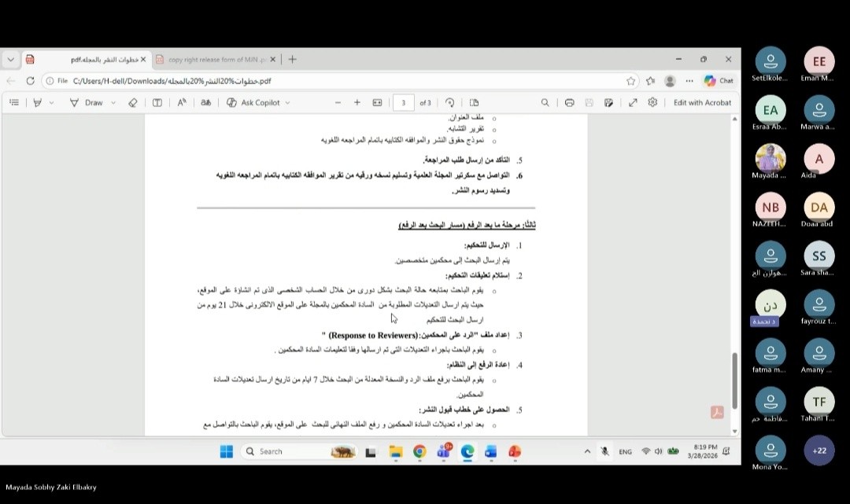Print the PDF using the printer icon

point(569,102)
